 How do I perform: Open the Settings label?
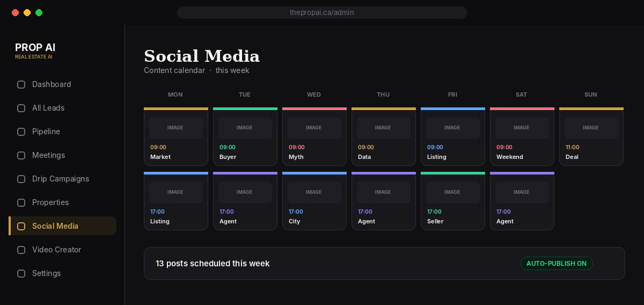(x=46, y=273)
